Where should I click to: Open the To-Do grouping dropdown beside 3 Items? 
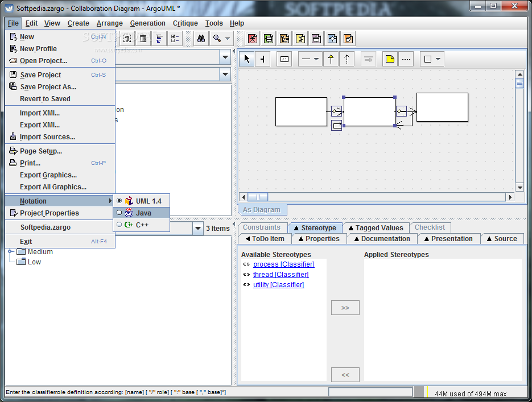(198, 228)
